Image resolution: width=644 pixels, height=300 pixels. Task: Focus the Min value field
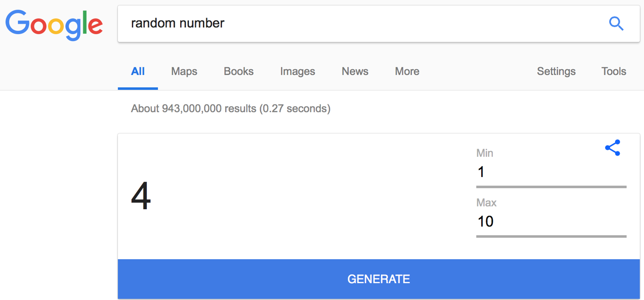pyautogui.click(x=551, y=172)
